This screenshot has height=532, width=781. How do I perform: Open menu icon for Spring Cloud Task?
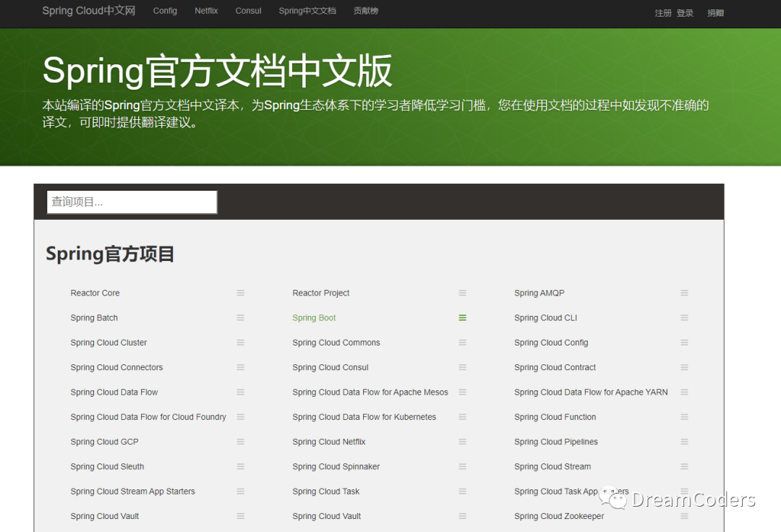(x=462, y=492)
